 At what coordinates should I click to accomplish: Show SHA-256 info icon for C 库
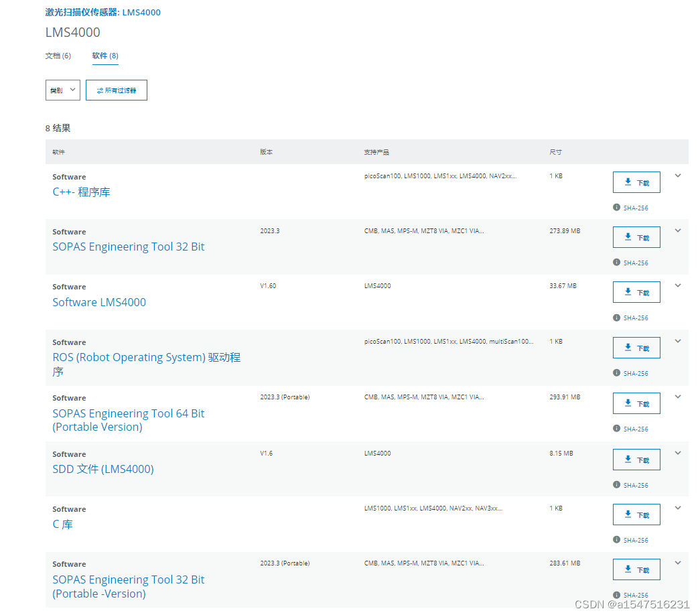(x=616, y=539)
